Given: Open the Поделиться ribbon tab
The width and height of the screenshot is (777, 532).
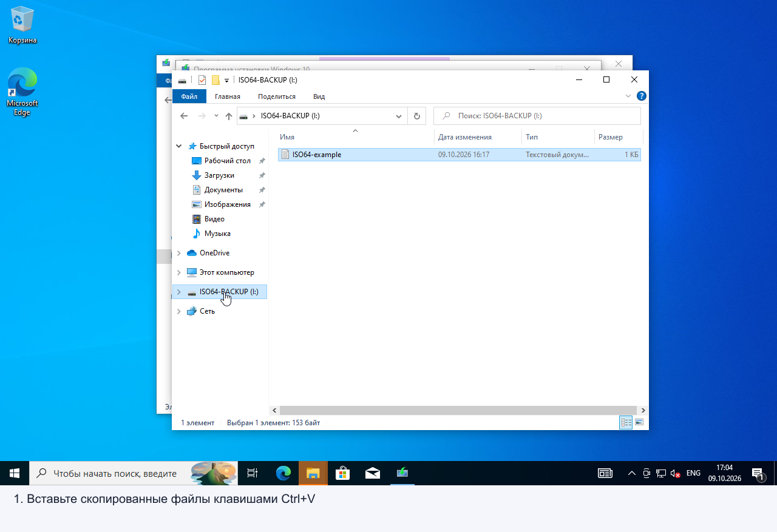Looking at the screenshot, I should point(277,96).
